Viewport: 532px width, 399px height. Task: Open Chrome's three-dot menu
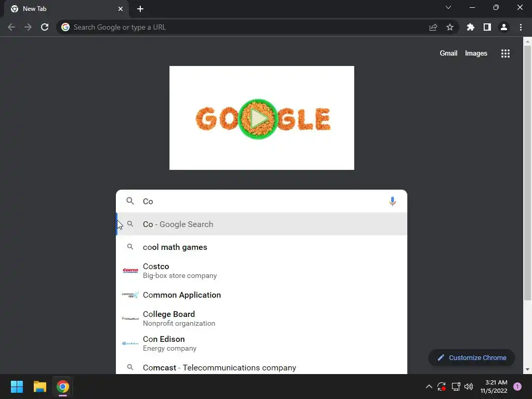click(x=521, y=27)
